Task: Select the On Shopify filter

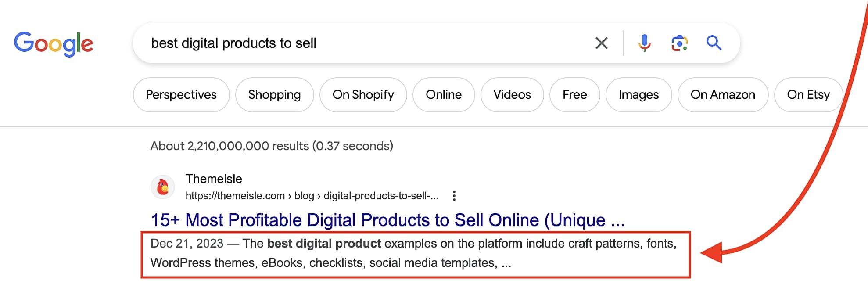Action: (363, 94)
